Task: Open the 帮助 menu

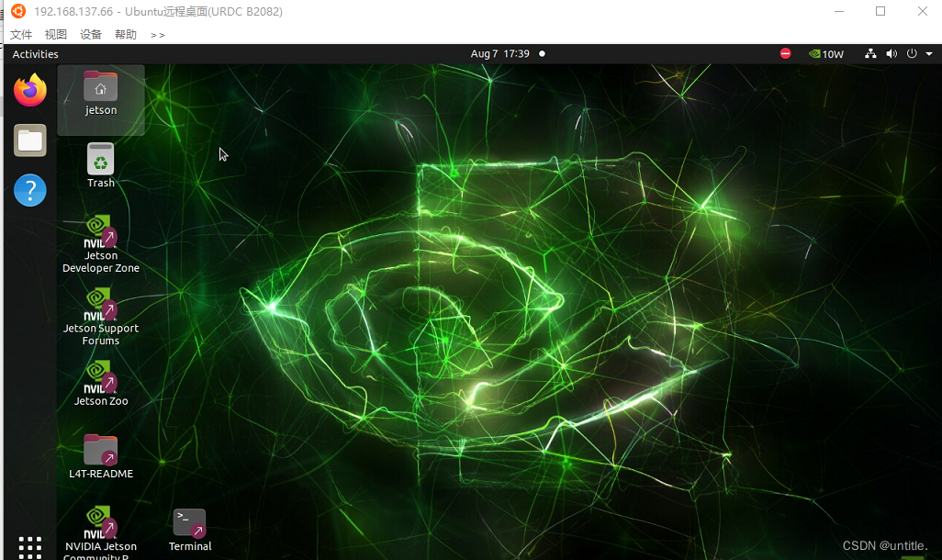Action: [x=126, y=34]
